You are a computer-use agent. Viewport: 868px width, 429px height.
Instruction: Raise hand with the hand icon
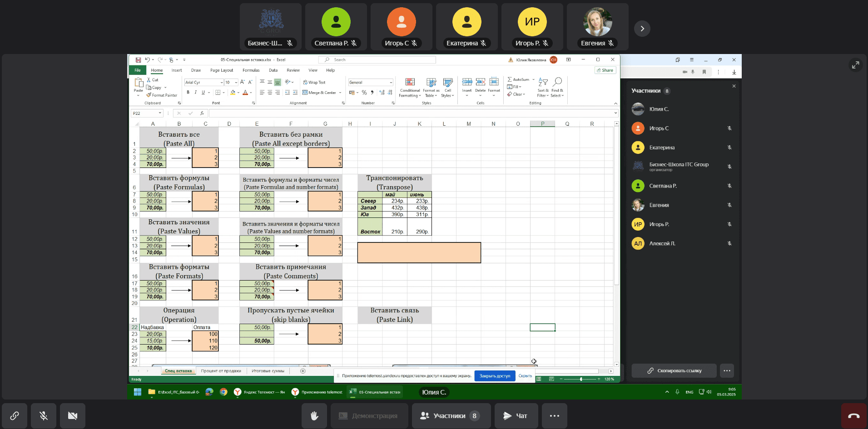(x=314, y=415)
